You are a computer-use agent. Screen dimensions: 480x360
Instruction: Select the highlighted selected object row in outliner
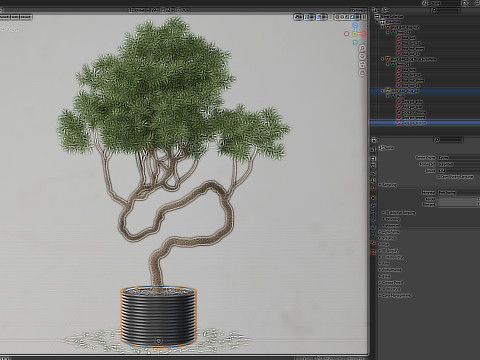[x=425, y=91]
